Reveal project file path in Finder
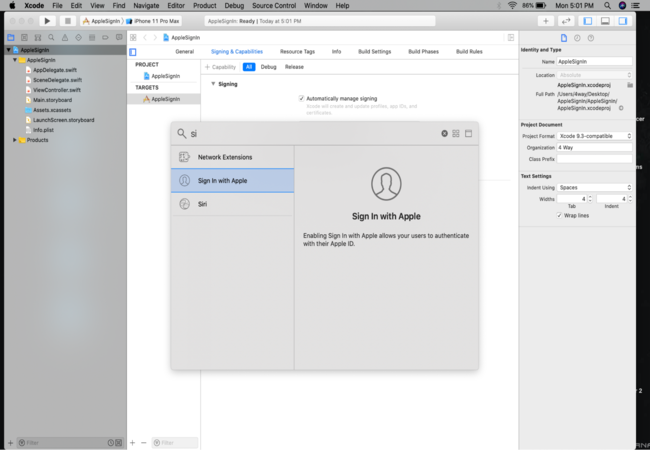This screenshot has width=650, height=450. tap(621, 108)
